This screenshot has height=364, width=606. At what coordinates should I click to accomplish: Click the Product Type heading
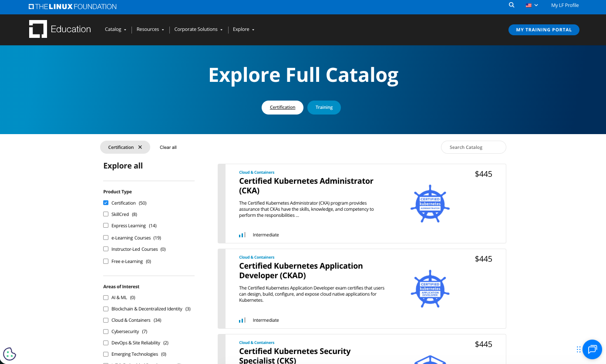coord(118,192)
